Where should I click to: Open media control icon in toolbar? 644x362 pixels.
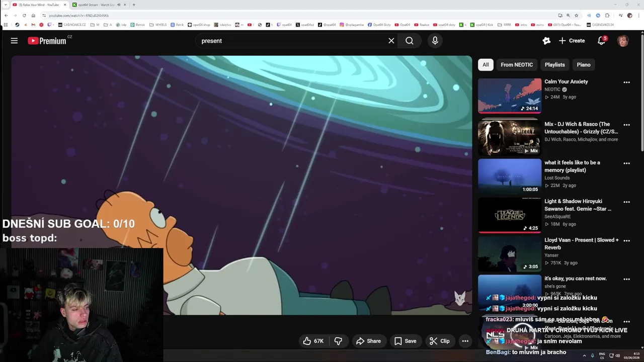[x=620, y=16]
